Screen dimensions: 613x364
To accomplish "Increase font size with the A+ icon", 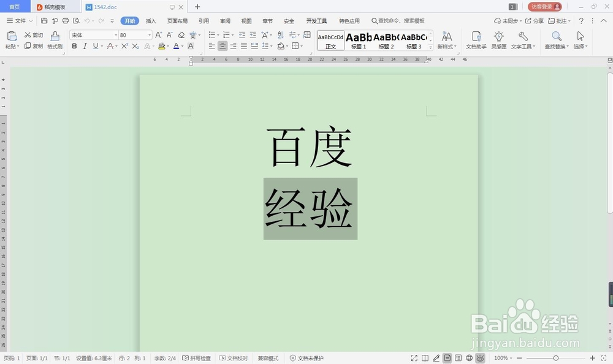I will pos(158,35).
